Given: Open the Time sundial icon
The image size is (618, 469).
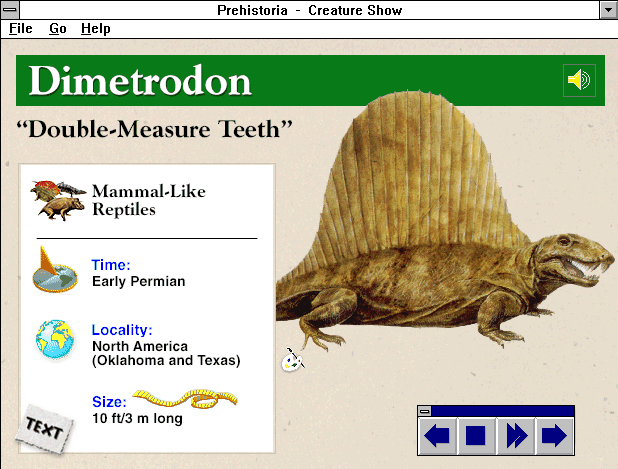Looking at the screenshot, I should 55,270.
